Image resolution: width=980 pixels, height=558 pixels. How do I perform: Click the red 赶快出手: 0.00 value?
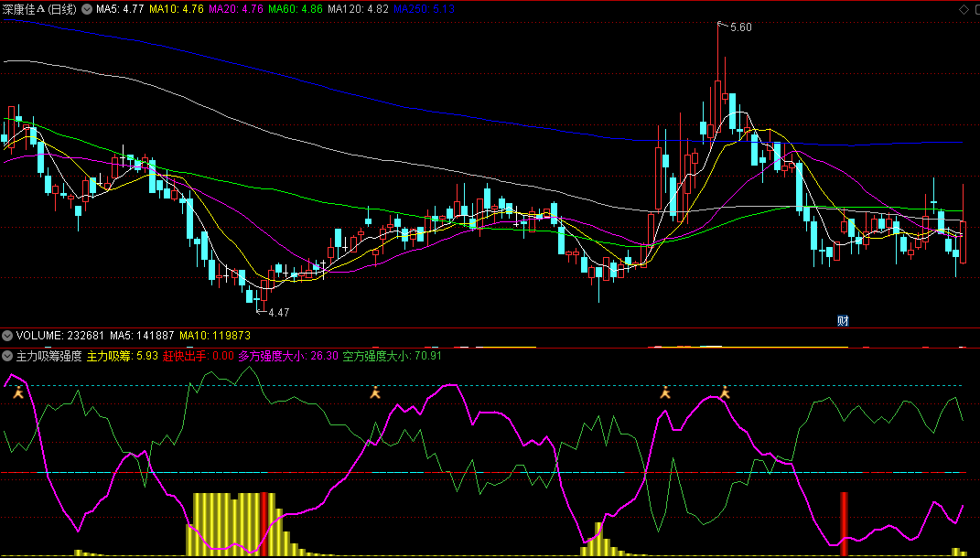(199, 356)
